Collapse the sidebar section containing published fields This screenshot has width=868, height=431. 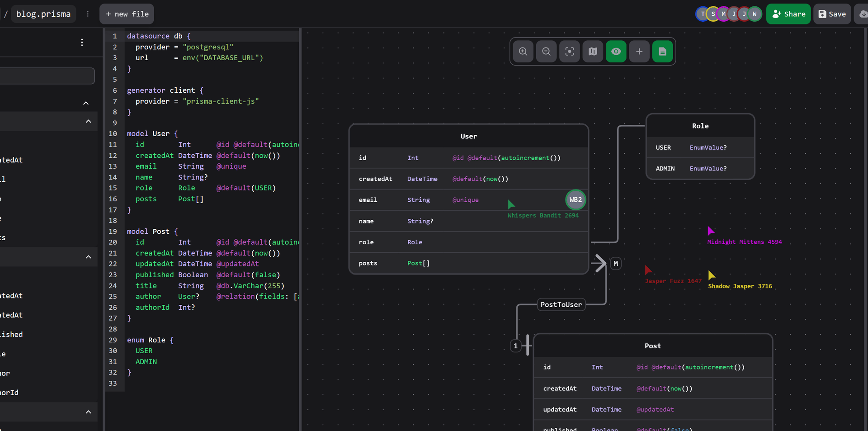(x=89, y=257)
